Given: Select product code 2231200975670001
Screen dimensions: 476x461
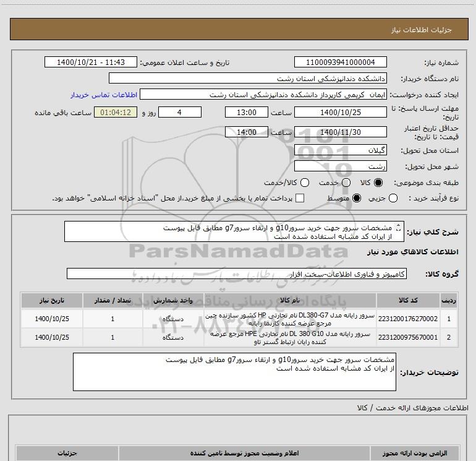Looking at the screenshot, I should 408,337.
